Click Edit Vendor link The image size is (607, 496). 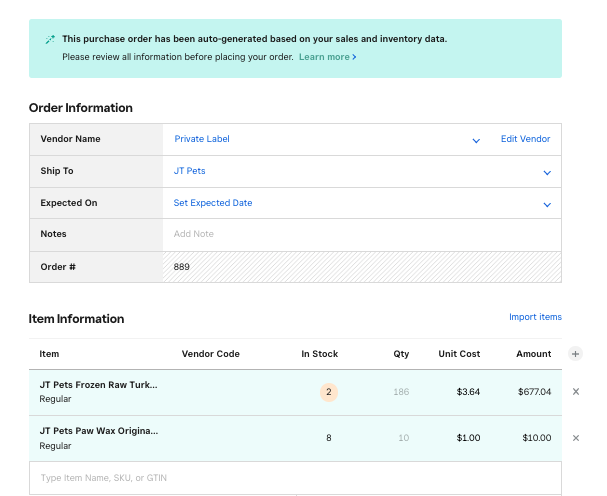(525, 139)
